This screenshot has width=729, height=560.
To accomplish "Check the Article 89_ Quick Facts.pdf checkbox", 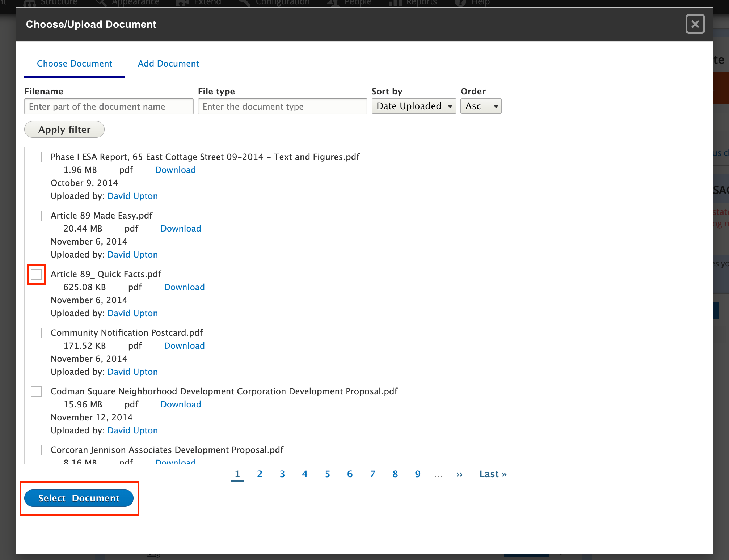I will [37, 275].
